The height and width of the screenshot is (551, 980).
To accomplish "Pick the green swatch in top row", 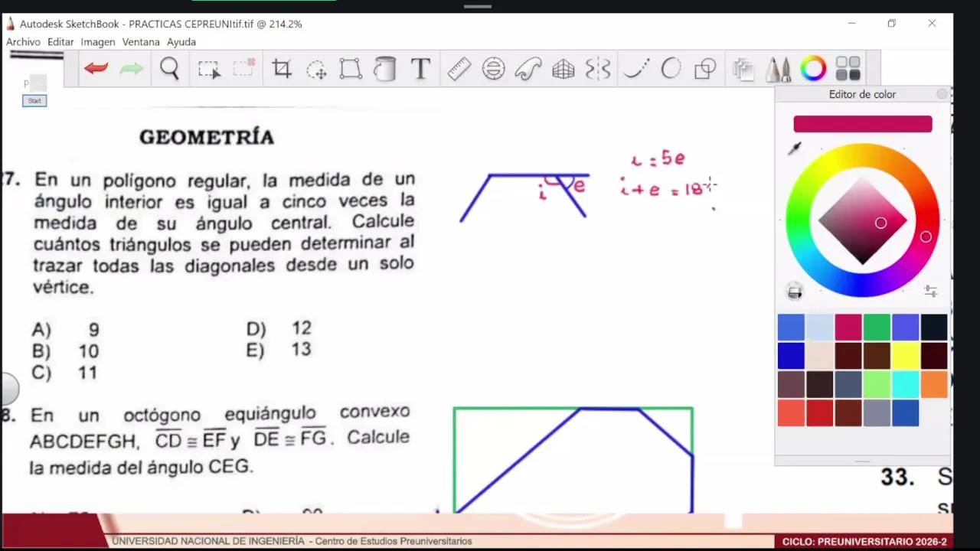I will coord(877,327).
